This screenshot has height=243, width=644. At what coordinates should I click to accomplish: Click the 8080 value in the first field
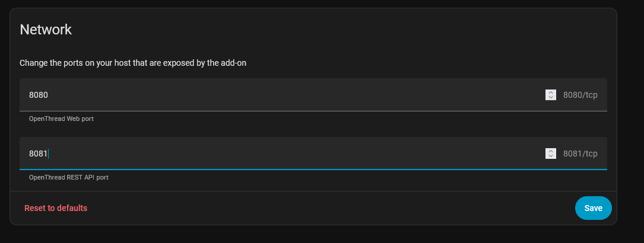point(39,95)
